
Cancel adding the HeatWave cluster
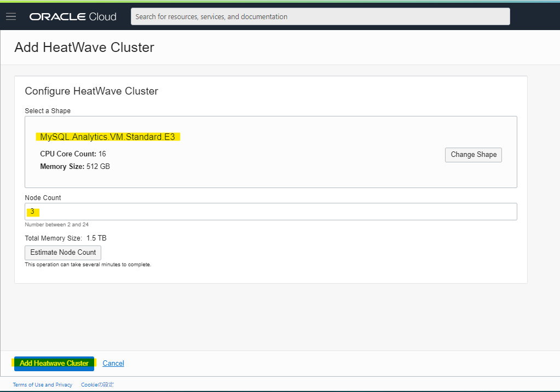tap(113, 363)
